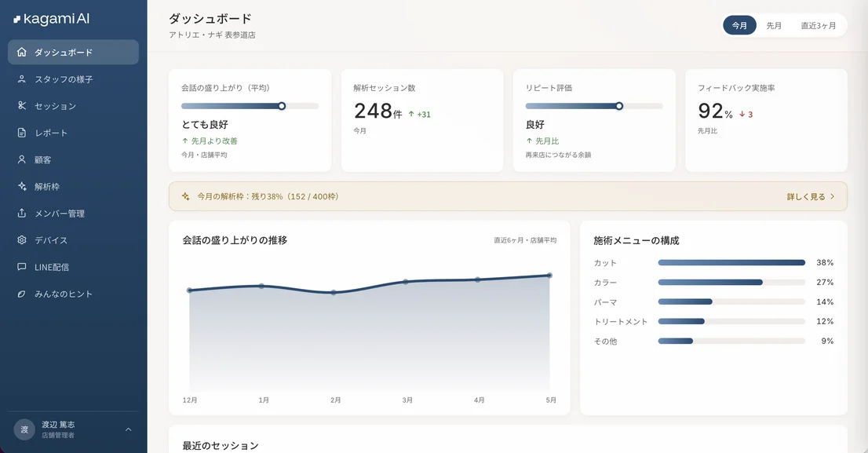This screenshot has height=453, width=868.
Task: Open LINE配信 in the sidebar
Action: (73, 267)
